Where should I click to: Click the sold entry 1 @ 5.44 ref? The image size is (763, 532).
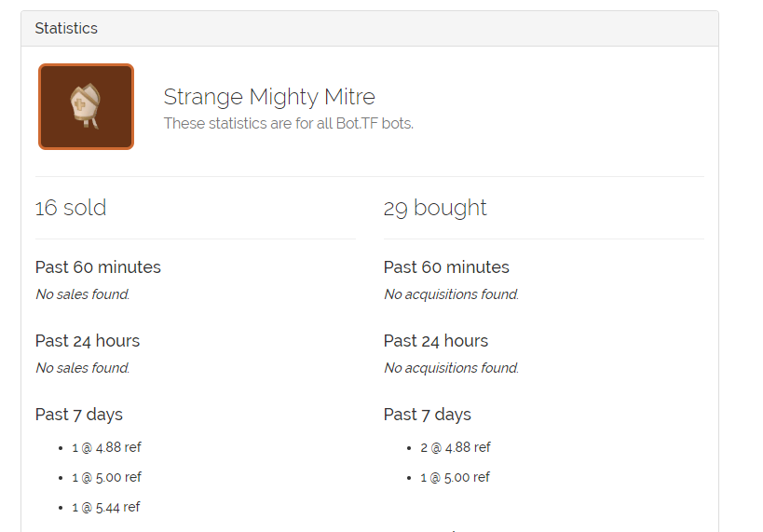click(106, 507)
